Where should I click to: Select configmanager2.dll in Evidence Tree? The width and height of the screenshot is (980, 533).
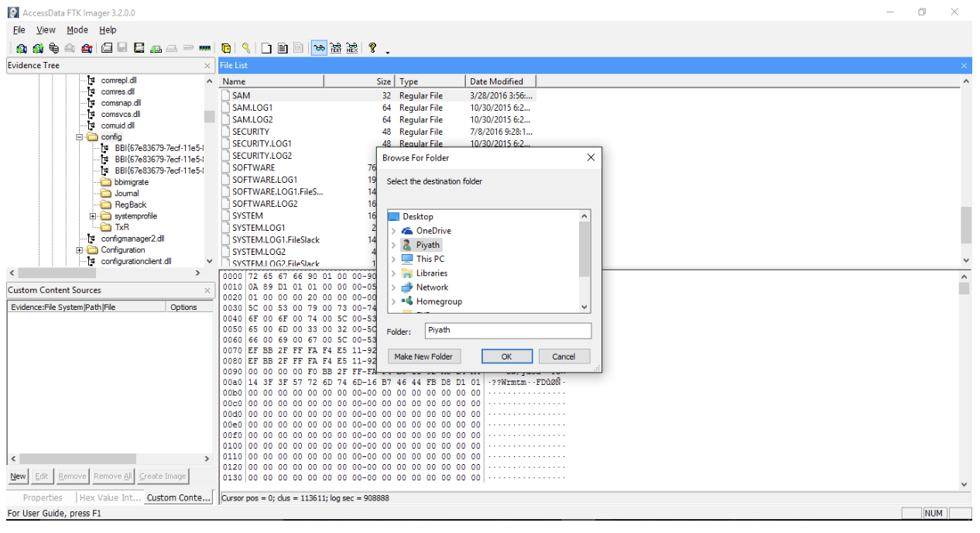(x=132, y=239)
